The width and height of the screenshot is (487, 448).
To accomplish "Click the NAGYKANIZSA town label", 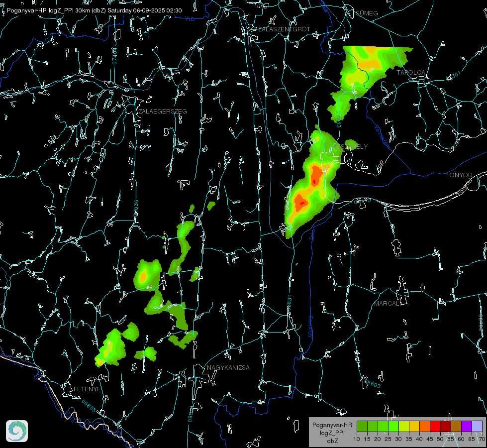I will 228,368.
